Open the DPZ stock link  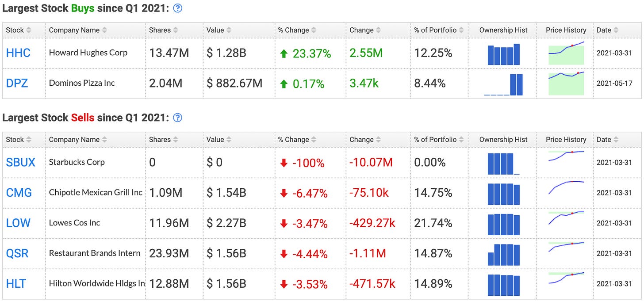(17, 83)
